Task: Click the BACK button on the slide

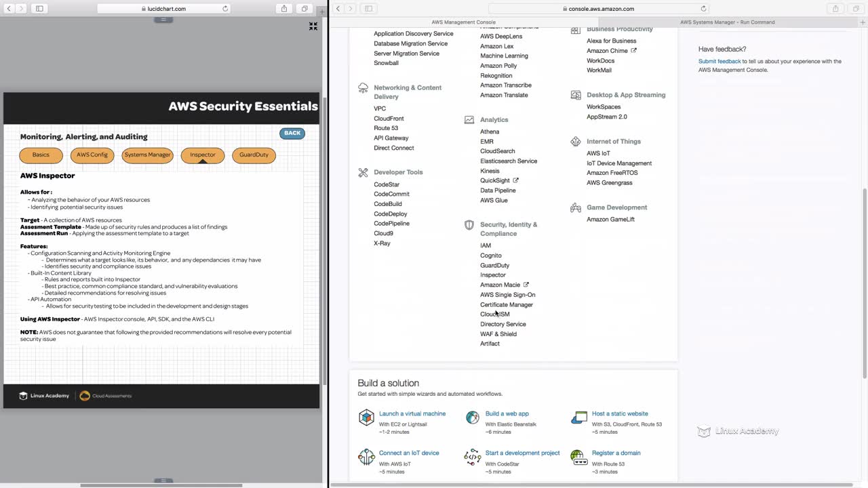Action: pyautogui.click(x=292, y=134)
